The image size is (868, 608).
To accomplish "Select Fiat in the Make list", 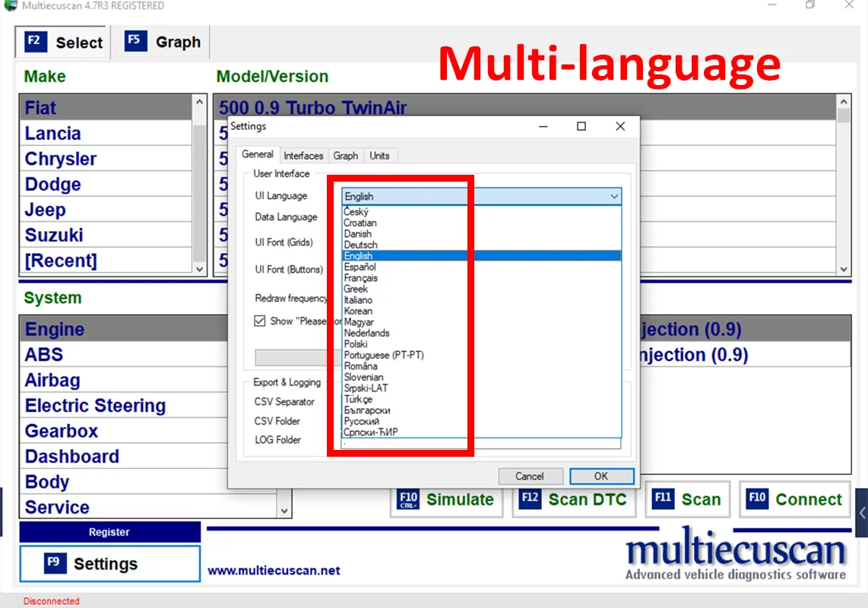I will click(106, 108).
